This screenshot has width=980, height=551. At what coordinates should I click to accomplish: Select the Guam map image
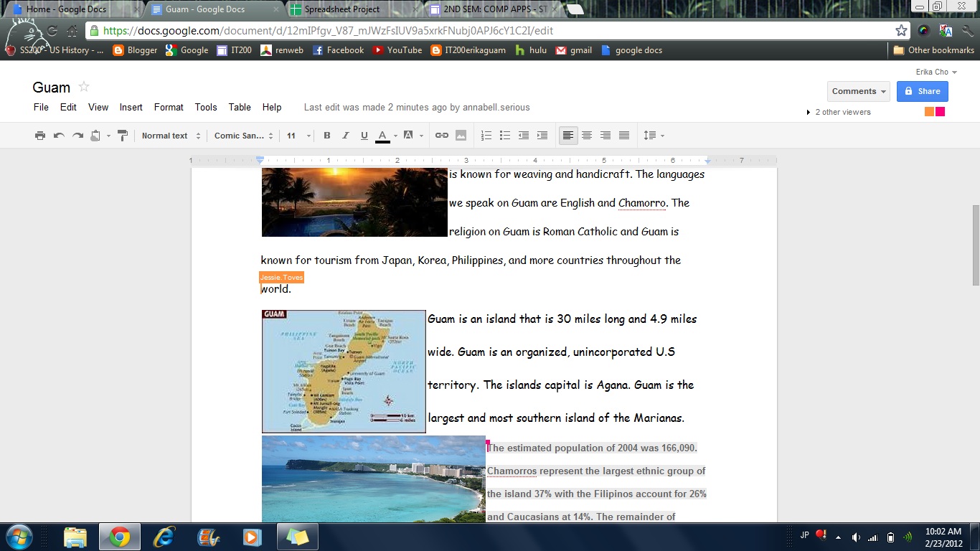pos(344,372)
